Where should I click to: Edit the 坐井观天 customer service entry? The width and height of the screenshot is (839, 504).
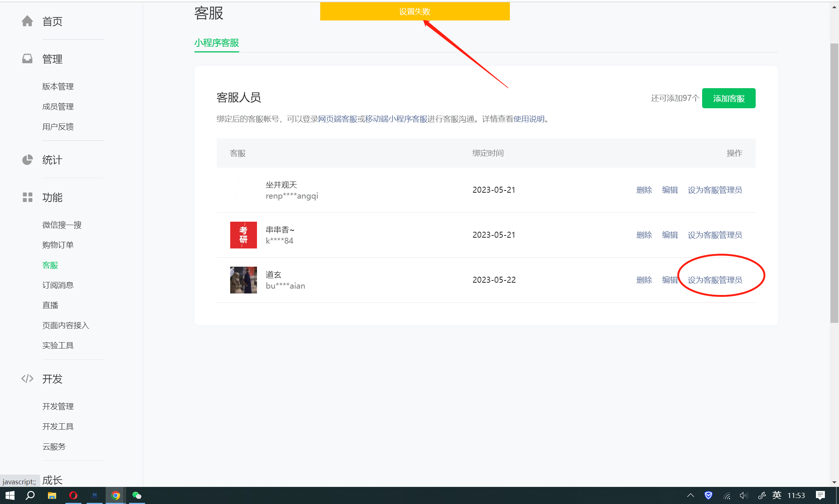669,190
